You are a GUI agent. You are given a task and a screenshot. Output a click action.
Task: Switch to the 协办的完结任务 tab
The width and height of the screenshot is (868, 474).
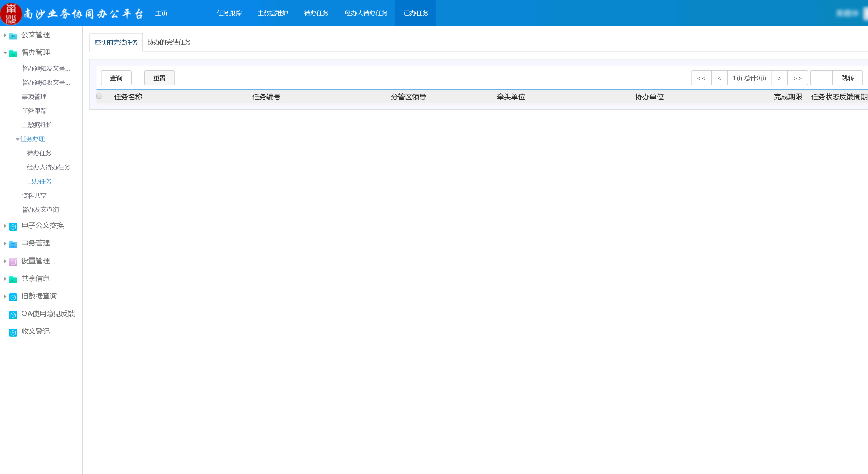tap(169, 42)
